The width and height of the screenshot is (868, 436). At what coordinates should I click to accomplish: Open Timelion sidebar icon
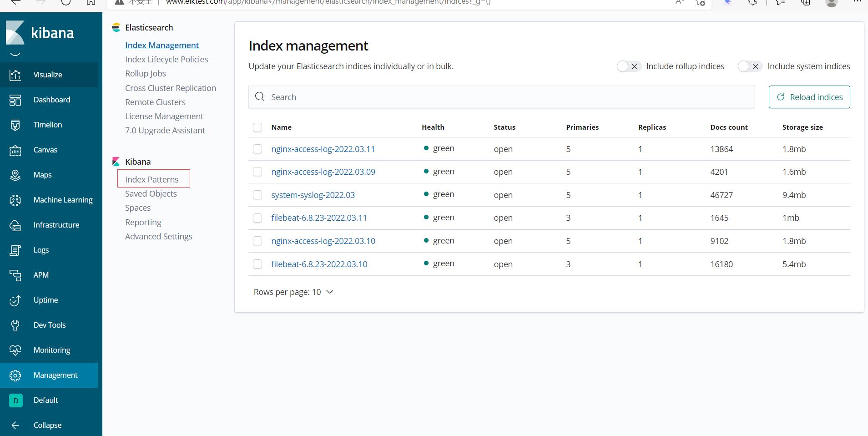15,125
